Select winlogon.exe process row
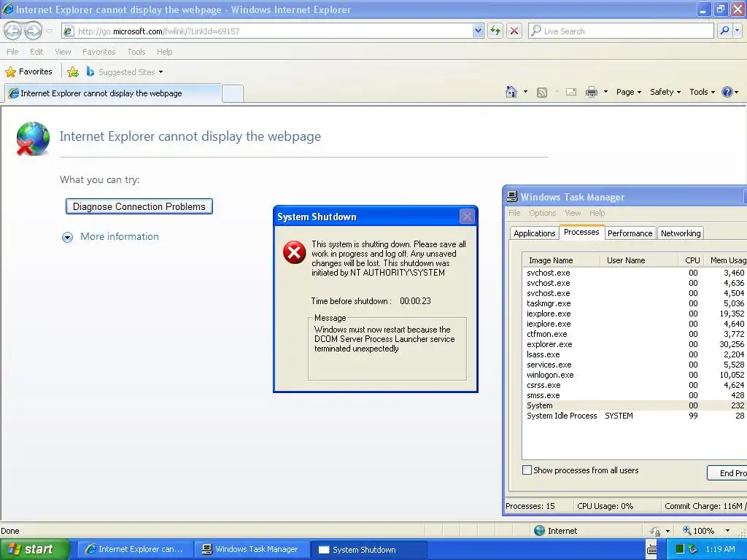Screen dimensions: 747x560 635,375
